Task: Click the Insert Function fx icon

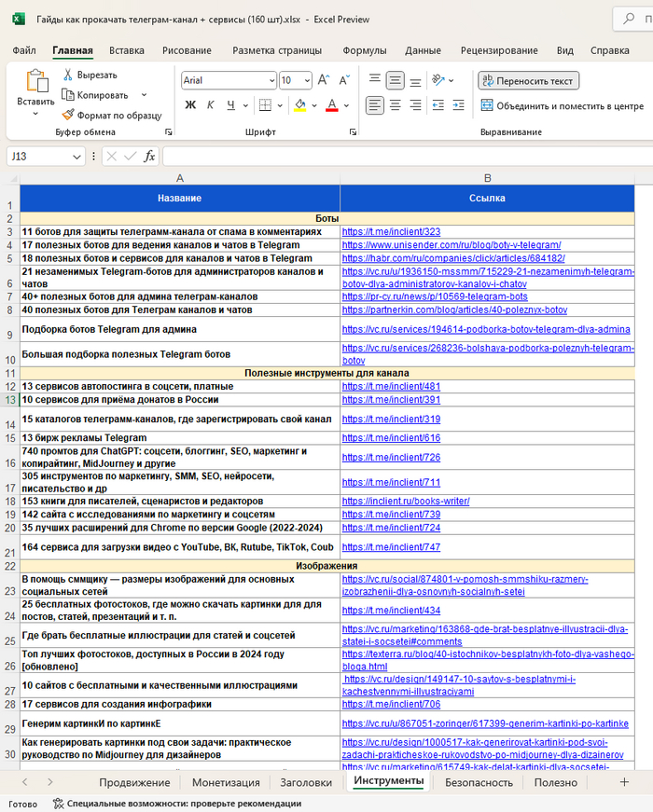Action: coord(149,156)
